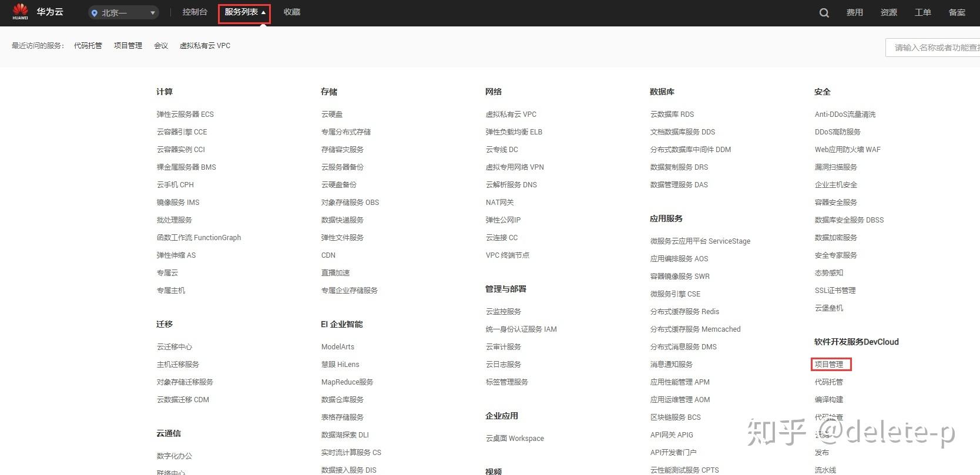
Task: Collapse the 服务列表 menu
Action: 244,12
